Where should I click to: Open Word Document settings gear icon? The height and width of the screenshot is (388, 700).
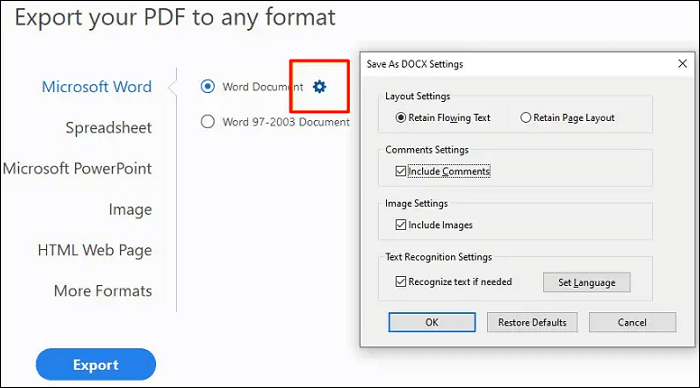pos(319,87)
